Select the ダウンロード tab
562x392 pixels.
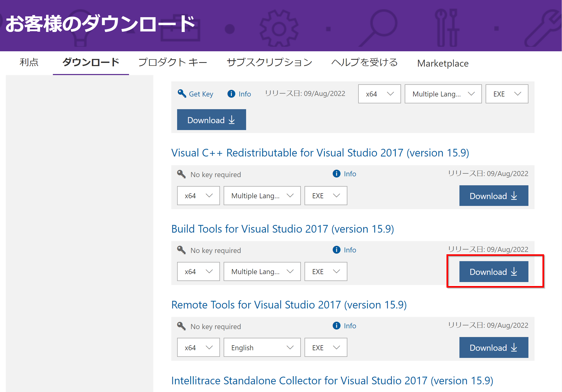(91, 62)
